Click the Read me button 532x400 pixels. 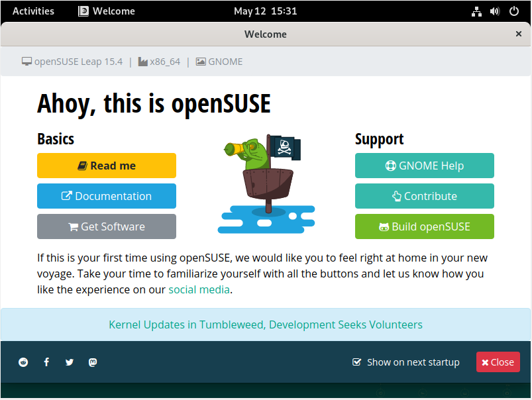106,166
